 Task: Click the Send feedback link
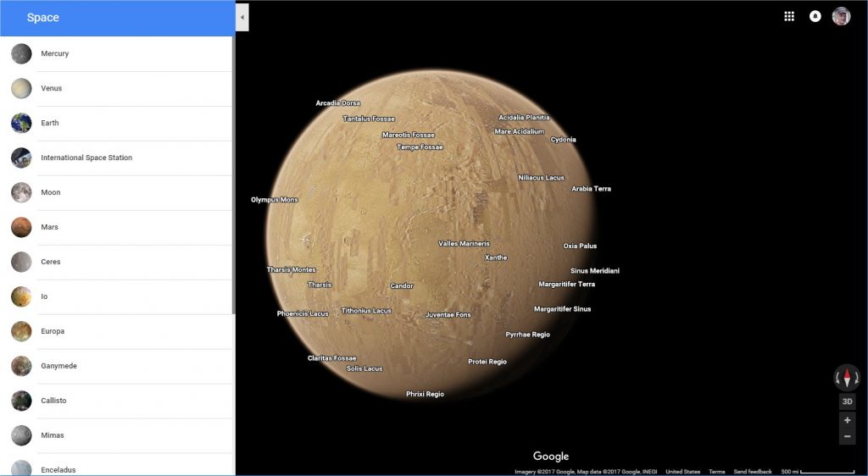click(x=753, y=471)
